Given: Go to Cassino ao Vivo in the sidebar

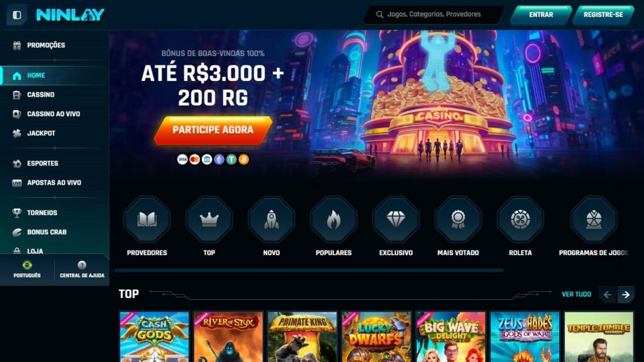Looking at the screenshot, I should pyautogui.click(x=55, y=114).
